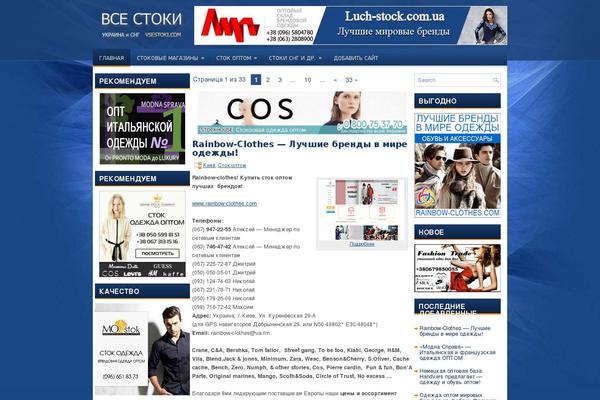Select current page 1 in pagination
Image resolution: width=600 pixels, height=400 pixels.
tap(256, 80)
